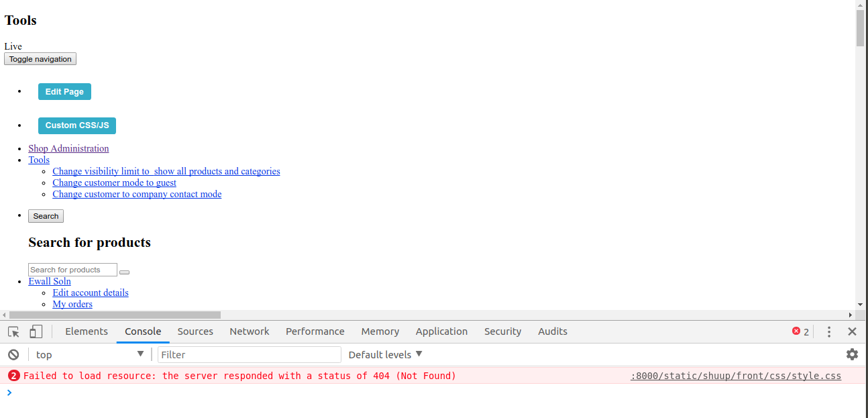Click the console prompt arrow

(9, 393)
